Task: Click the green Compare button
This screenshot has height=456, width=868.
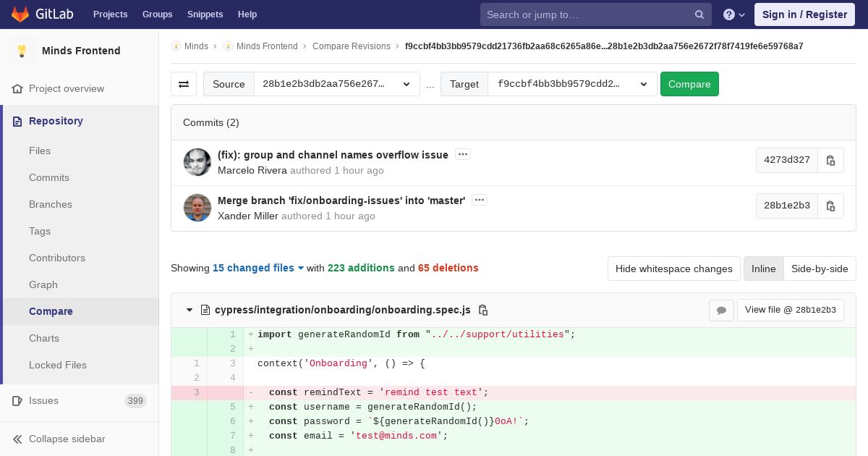Action: (689, 84)
